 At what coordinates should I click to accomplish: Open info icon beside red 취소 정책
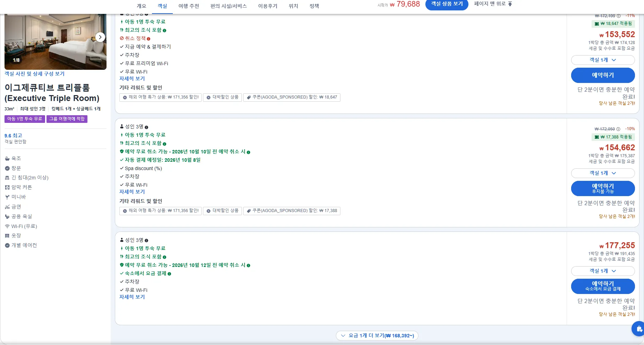coord(149,39)
